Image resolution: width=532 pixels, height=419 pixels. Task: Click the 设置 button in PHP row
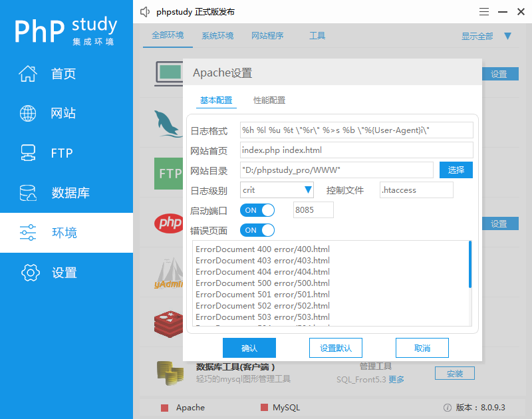[501, 223]
